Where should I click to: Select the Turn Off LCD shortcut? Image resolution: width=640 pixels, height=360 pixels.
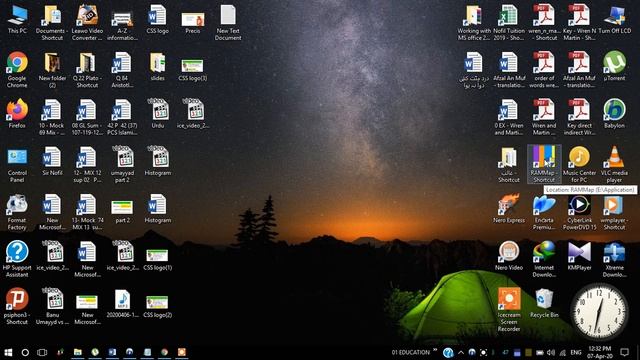[x=615, y=19]
